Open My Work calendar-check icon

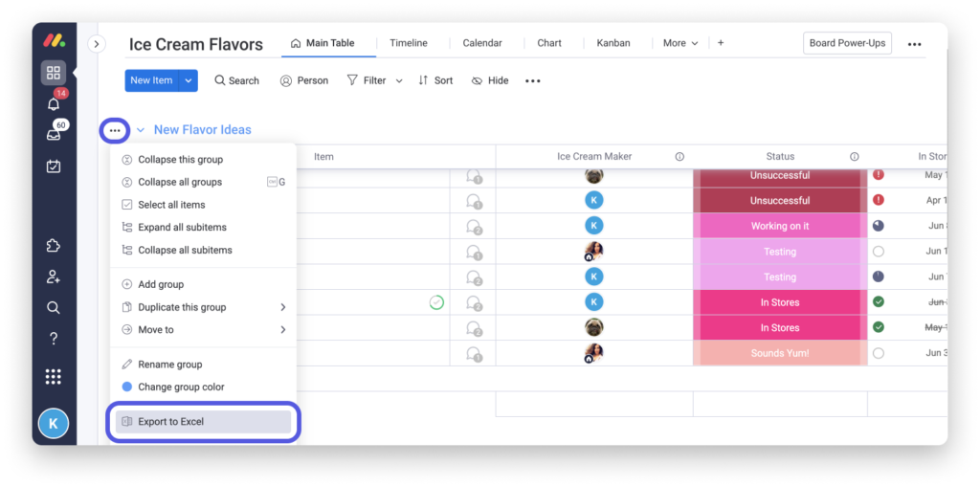tap(54, 166)
